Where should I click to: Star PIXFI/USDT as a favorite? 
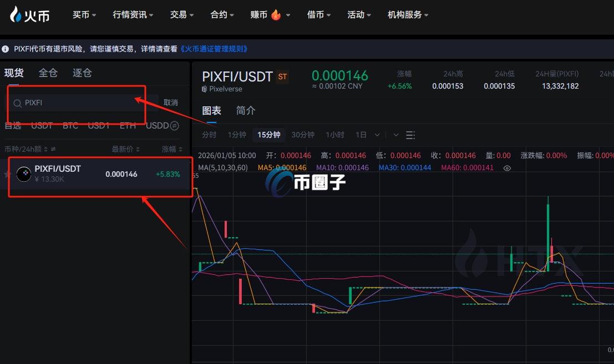(x=8, y=174)
